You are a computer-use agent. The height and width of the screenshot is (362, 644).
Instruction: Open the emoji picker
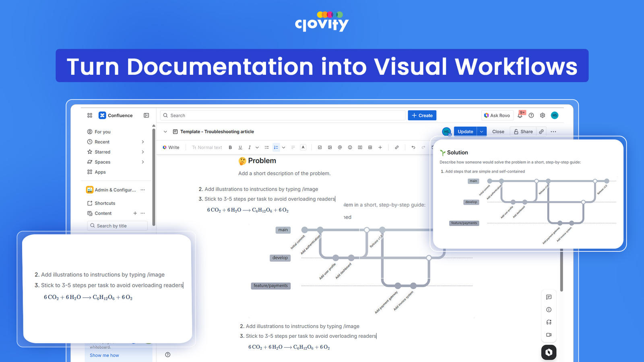click(x=350, y=148)
